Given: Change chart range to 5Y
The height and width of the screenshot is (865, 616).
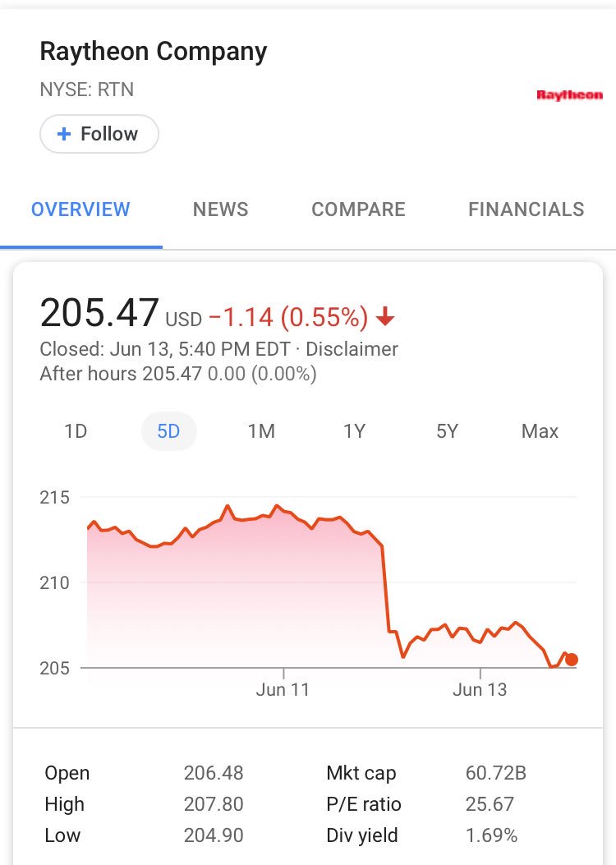Looking at the screenshot, I should pyautogui.click(x=448, y=430).
